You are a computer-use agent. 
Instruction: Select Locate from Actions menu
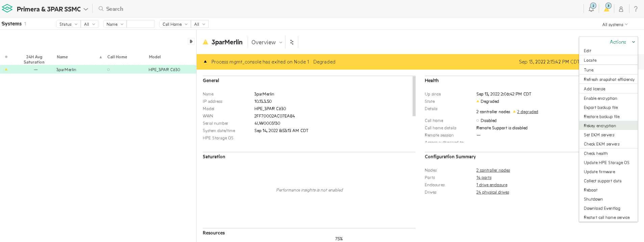pyautogui.click(x=608, y=60)
